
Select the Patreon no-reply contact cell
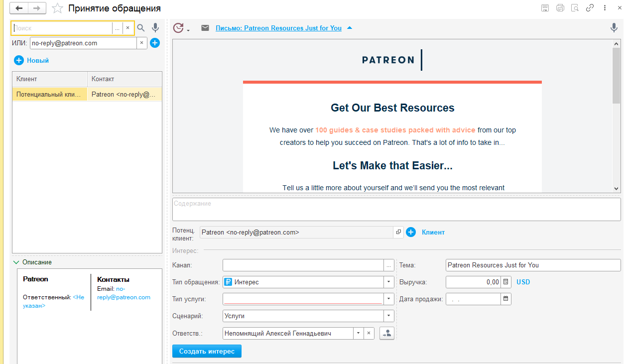tap(125, 94)
